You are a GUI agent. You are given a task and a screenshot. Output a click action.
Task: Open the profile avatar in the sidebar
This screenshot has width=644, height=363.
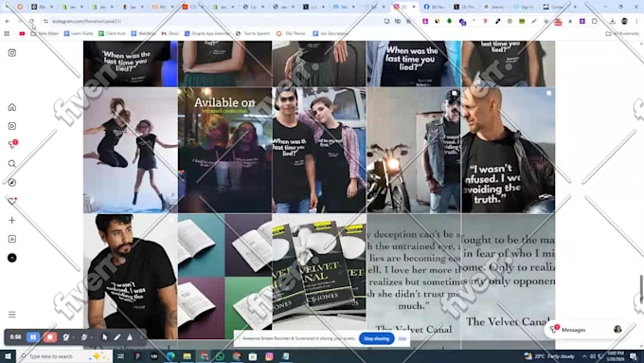point(12,258)
